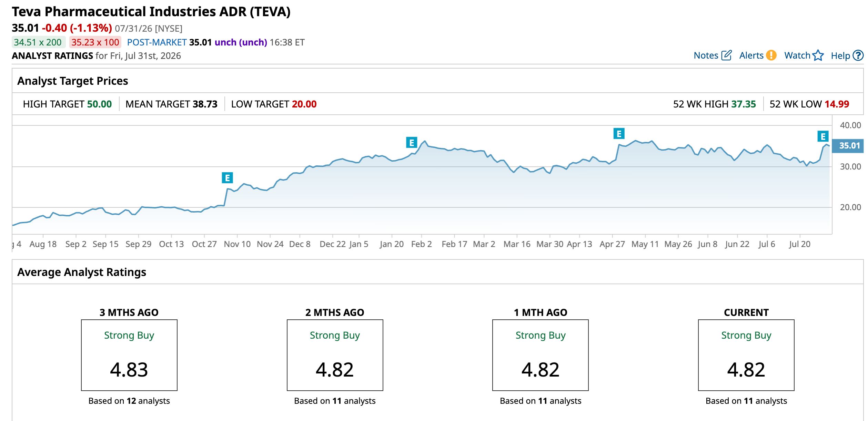This screenshot has height=421, width=868.
Task: Click the Apr 27 x-axis date label
Action: [612, 244]
